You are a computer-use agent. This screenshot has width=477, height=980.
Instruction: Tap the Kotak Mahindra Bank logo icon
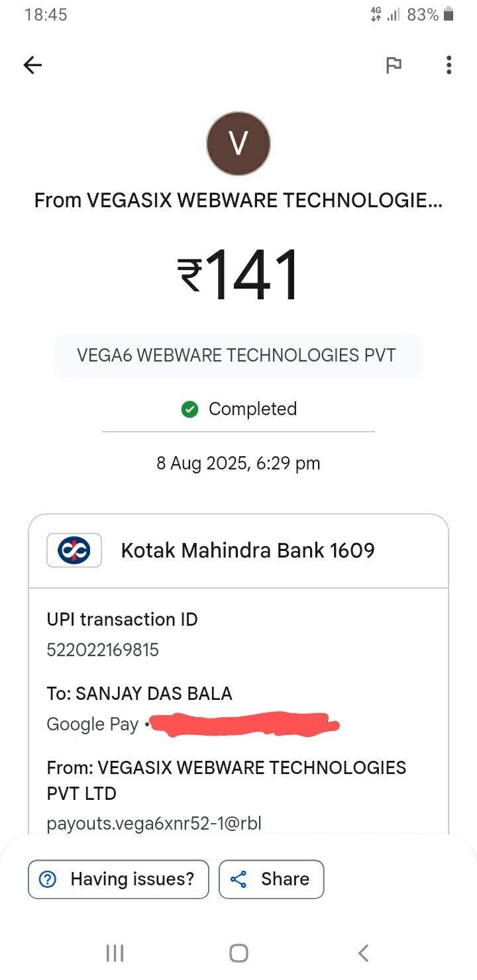pyautogui.click(x=74, y=550)
